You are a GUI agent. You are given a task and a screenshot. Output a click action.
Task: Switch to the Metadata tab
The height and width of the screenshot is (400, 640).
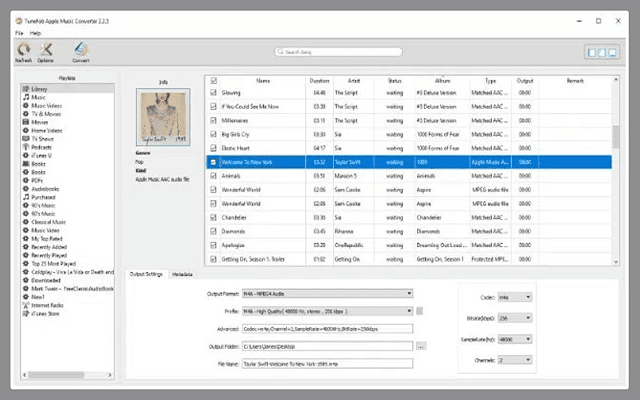pyautogui.click(x=182, y=273)
